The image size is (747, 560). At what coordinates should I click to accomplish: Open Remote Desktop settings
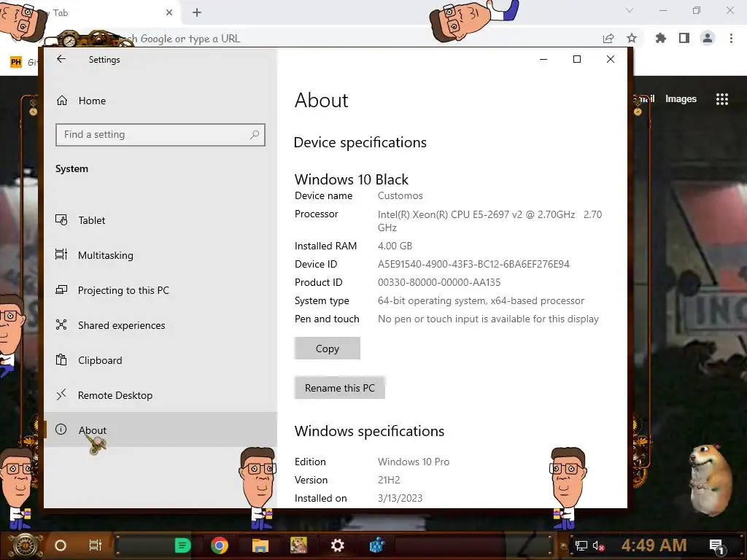tap(160, 395)
